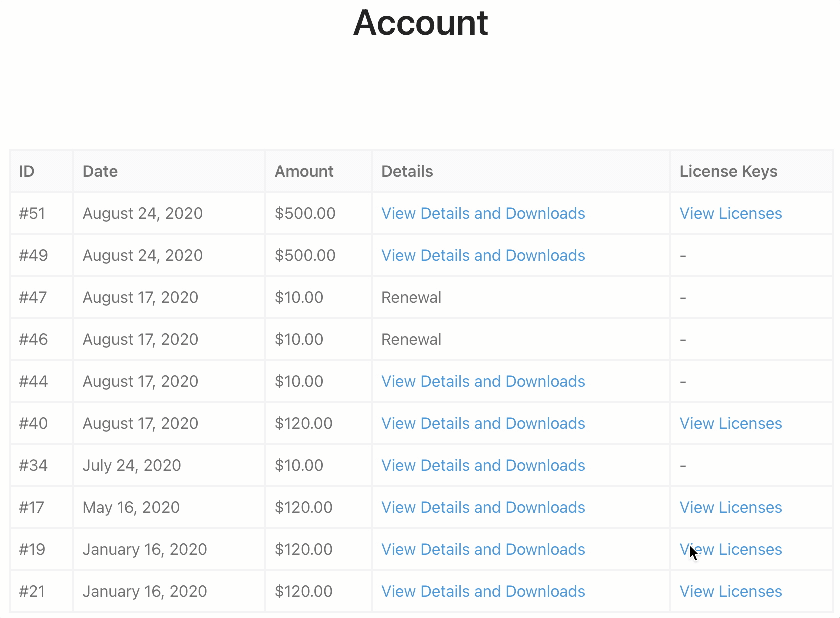Viewport: 840px width, 618px height.
Task: Click View Details and Downloads for order #44
Action: [x=483, y=381]
